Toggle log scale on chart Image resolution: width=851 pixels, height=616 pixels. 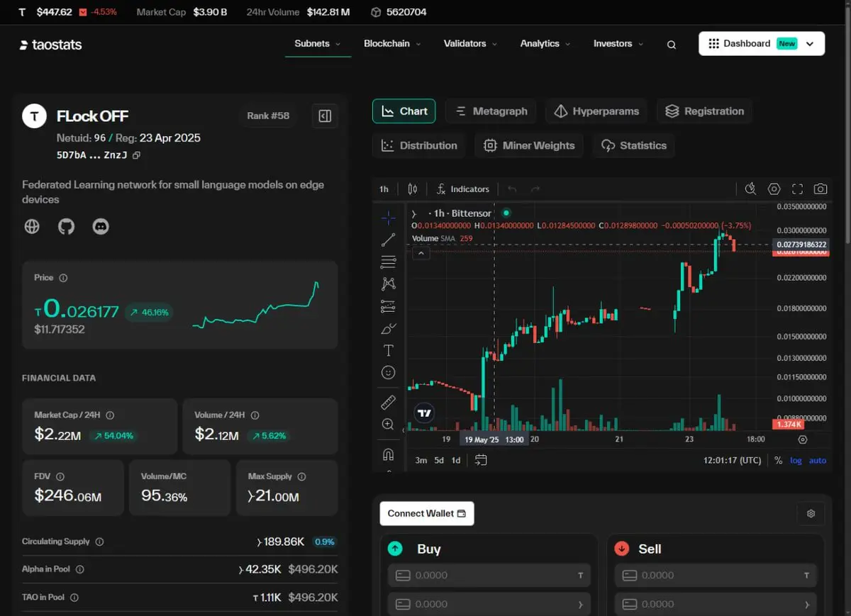pyautogui.click(x=796, y=460)
